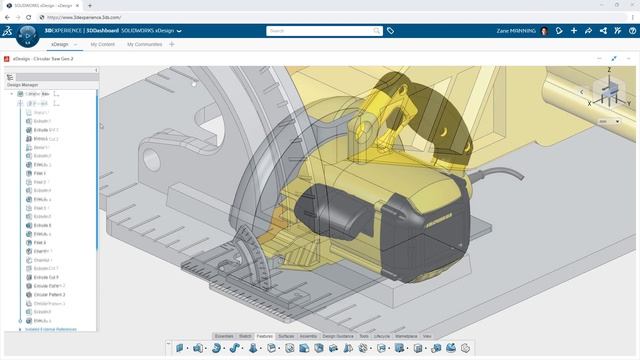Click the Isolated External References link
640x360 pixels.
tap(51, 329)
